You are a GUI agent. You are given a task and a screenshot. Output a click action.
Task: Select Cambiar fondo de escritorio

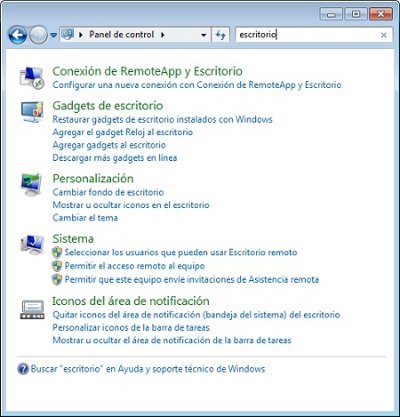click(108, 192)
